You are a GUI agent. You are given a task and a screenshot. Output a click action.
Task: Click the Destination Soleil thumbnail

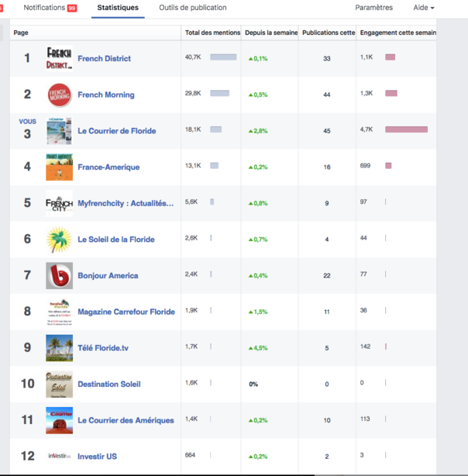click(x=59, y=384)
